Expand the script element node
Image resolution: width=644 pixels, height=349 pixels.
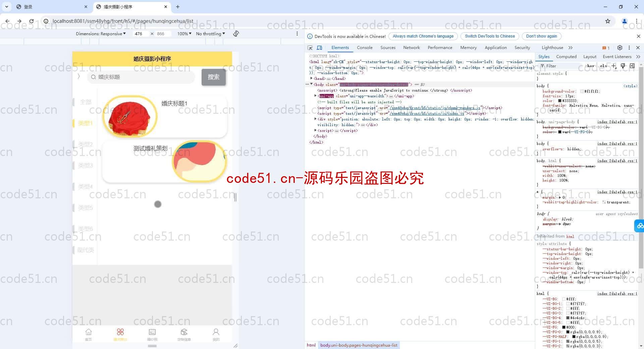click(x=315, y=131)
